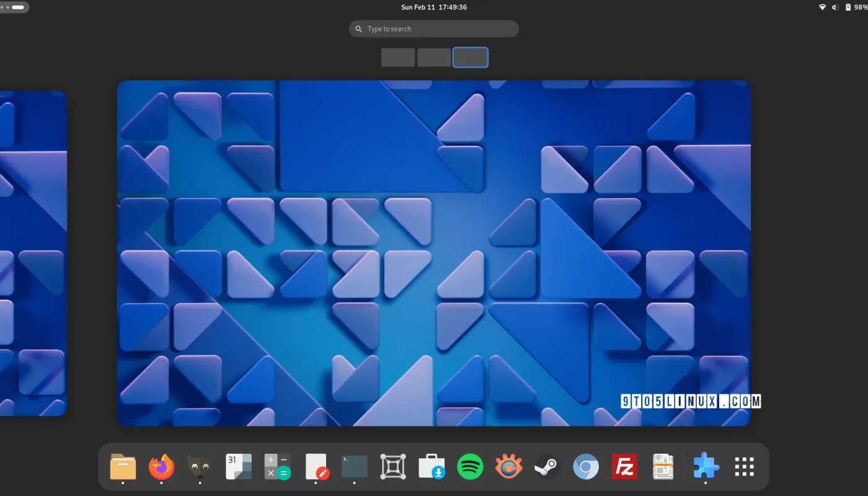Click the Type to search field
The image size is (868, 496).
point(433,29)
